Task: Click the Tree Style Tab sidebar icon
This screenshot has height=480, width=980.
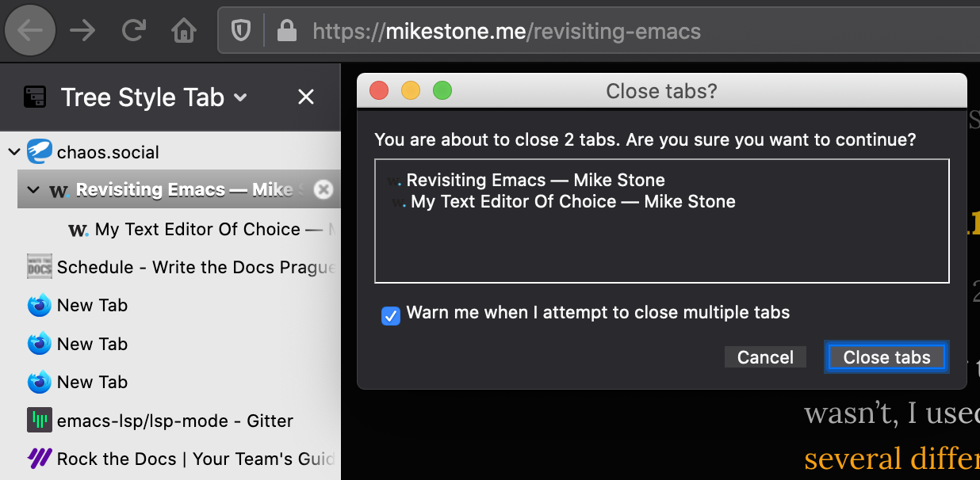Action: (35, 97)
